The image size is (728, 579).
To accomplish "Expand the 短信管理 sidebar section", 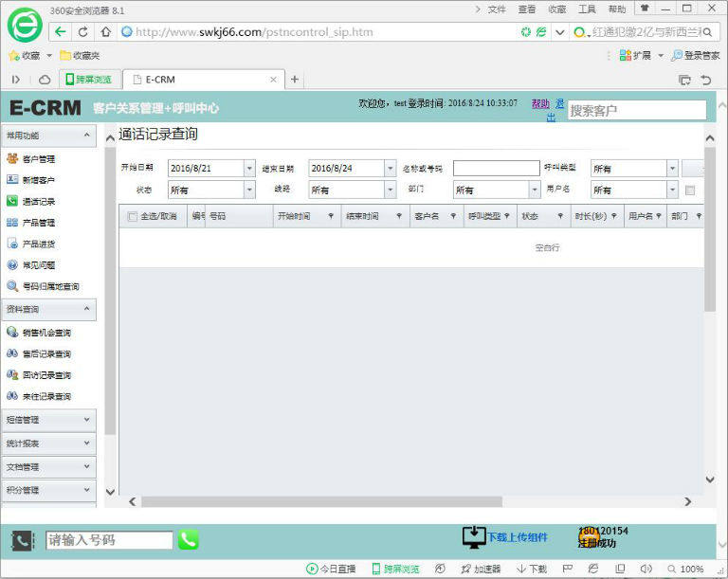I will (48, 420).
